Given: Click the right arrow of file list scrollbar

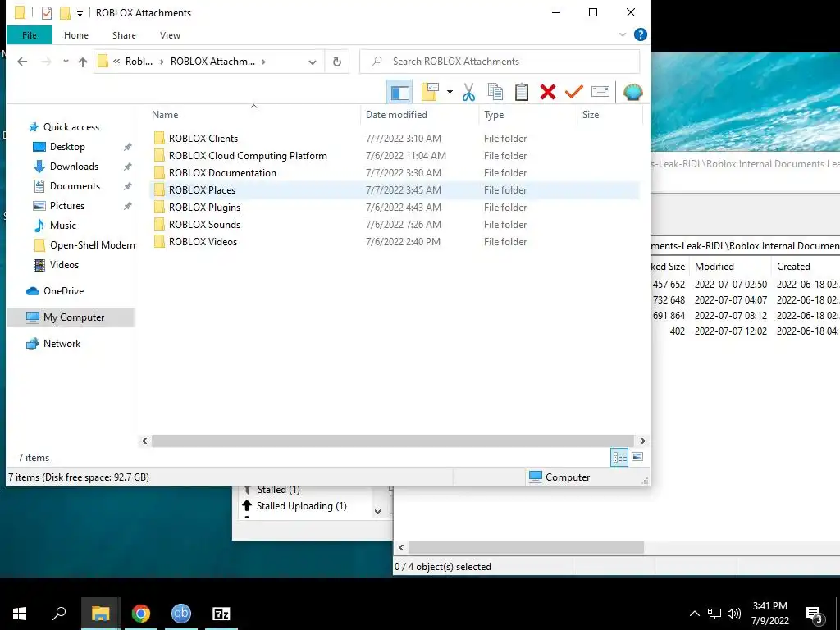Looking at the screenshot, I should (642, 441).
